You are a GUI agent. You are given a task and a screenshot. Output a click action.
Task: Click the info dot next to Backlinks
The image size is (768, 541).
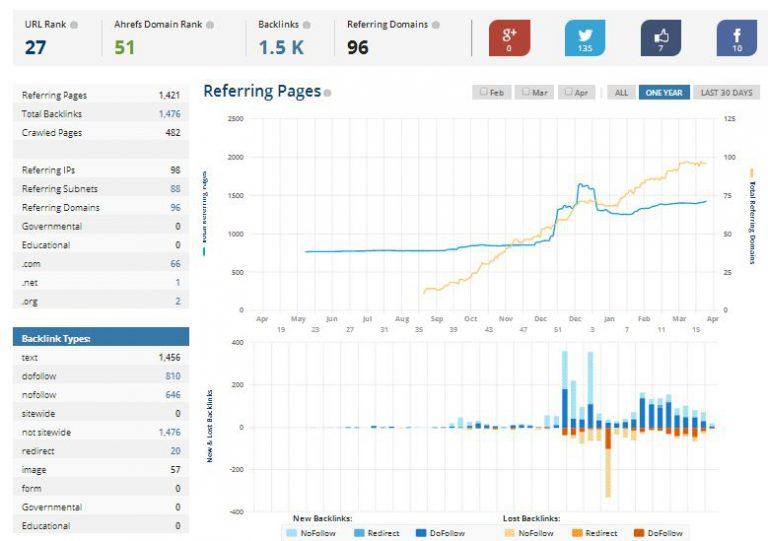click(x=307, y=24)
